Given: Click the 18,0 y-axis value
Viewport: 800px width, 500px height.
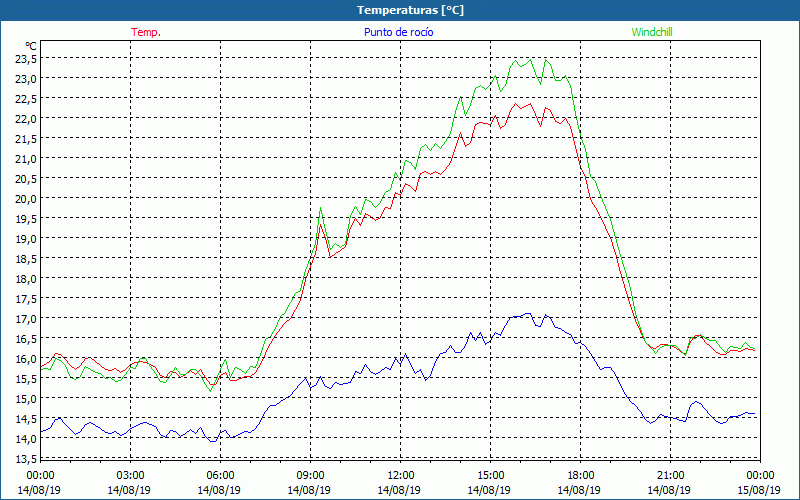Looking at the screenshot, I should pos(26,279).
